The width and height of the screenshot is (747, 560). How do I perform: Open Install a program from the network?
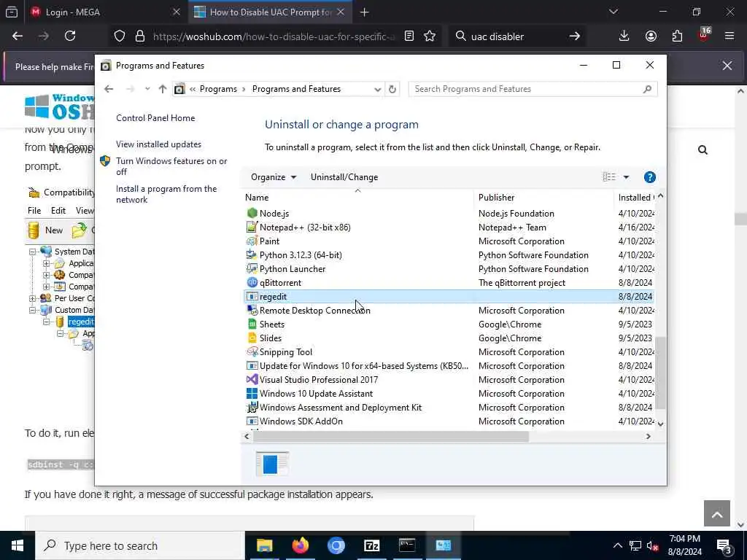[166, 194]
